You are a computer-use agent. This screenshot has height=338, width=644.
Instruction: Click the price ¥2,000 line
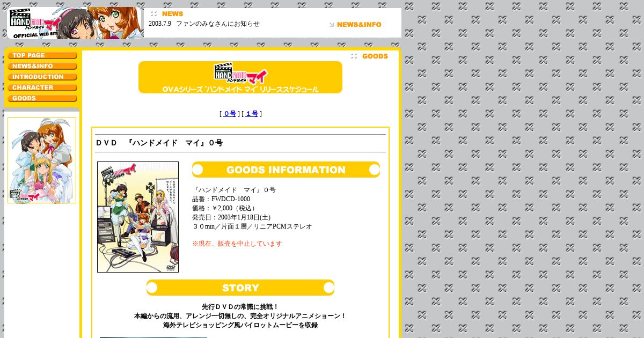(x=225, y=208)
